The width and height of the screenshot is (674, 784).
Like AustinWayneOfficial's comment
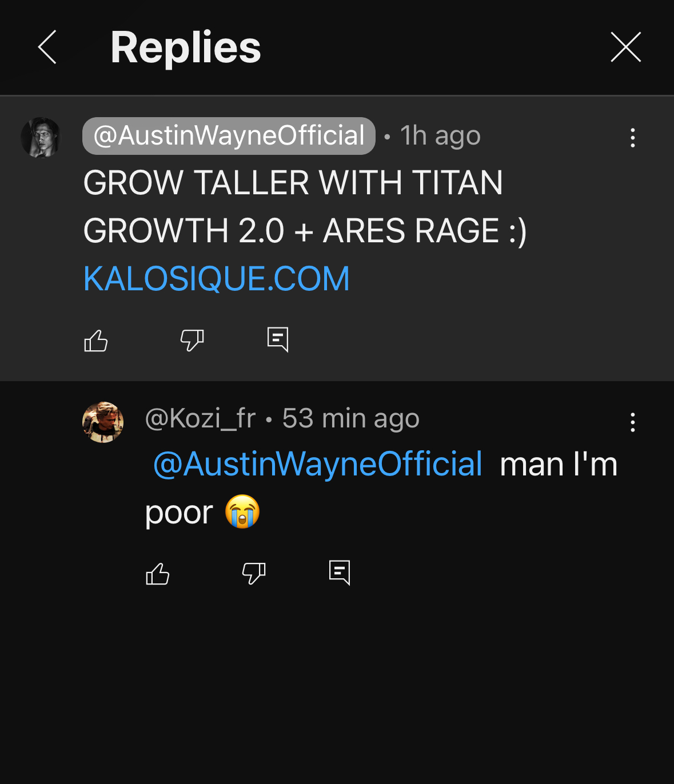tap(96, 341)
